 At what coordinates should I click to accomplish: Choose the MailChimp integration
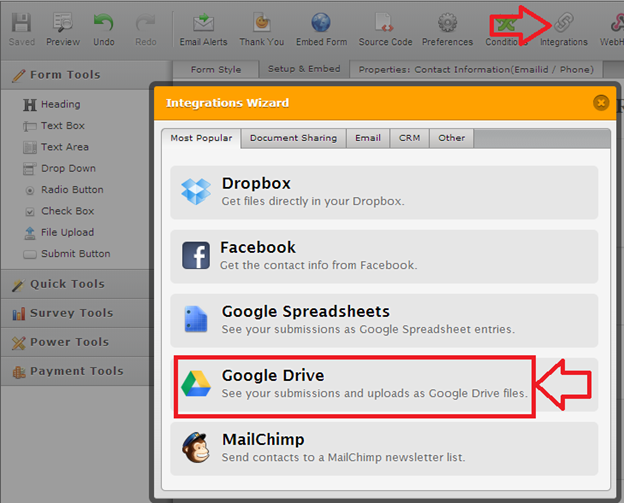pyautogui.click(x=384, y=449)
